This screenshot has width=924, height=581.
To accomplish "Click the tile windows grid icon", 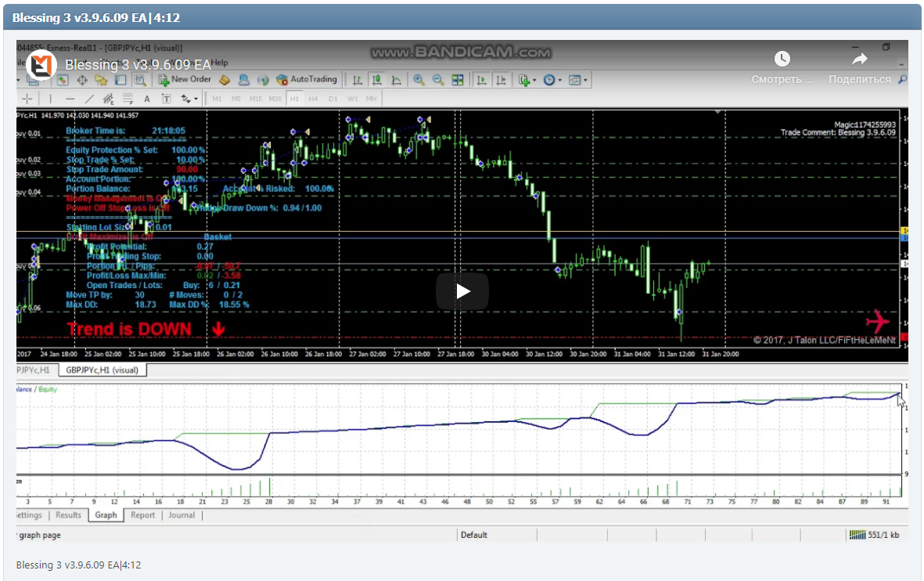I will (458, 80).
